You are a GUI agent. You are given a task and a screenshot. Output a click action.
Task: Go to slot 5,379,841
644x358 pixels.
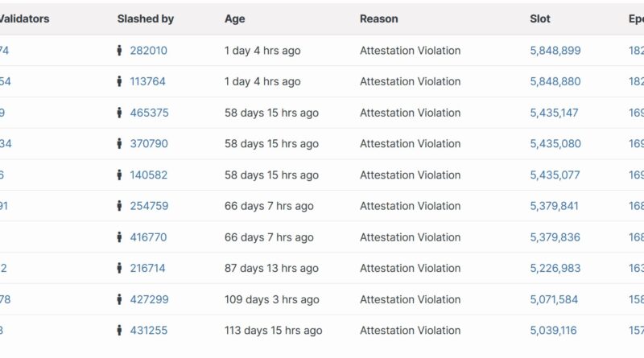click(554, 206)
